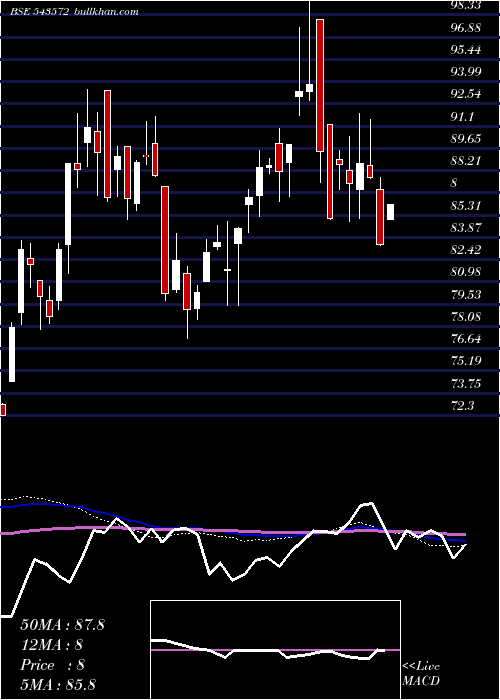Select the 82.42 price axis label
500x700 pixels.
click(x=466, y=250)
